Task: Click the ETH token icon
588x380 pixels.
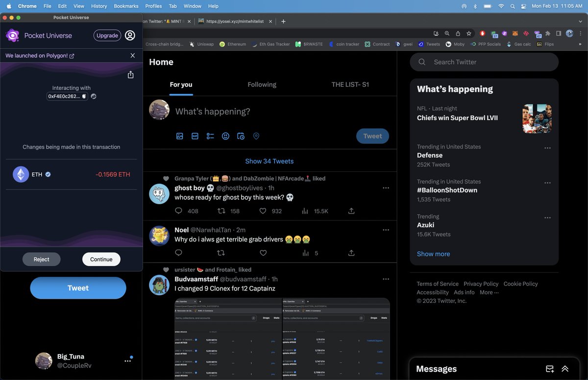Action: 21,174
